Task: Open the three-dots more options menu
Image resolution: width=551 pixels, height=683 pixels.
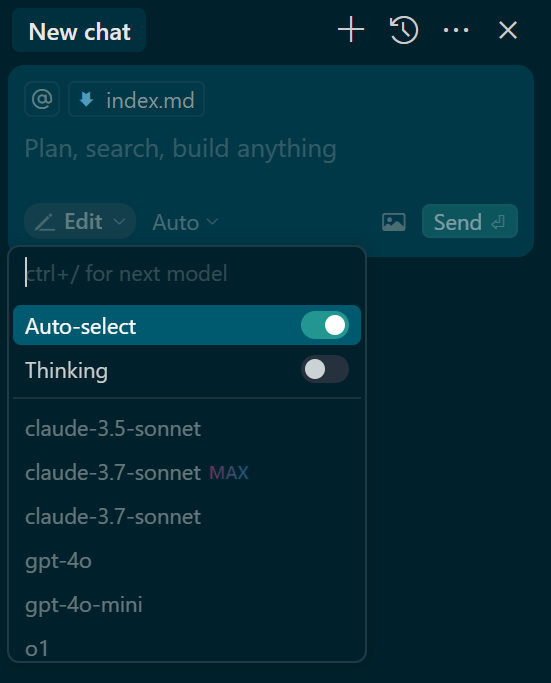Action: click(456, 30)
